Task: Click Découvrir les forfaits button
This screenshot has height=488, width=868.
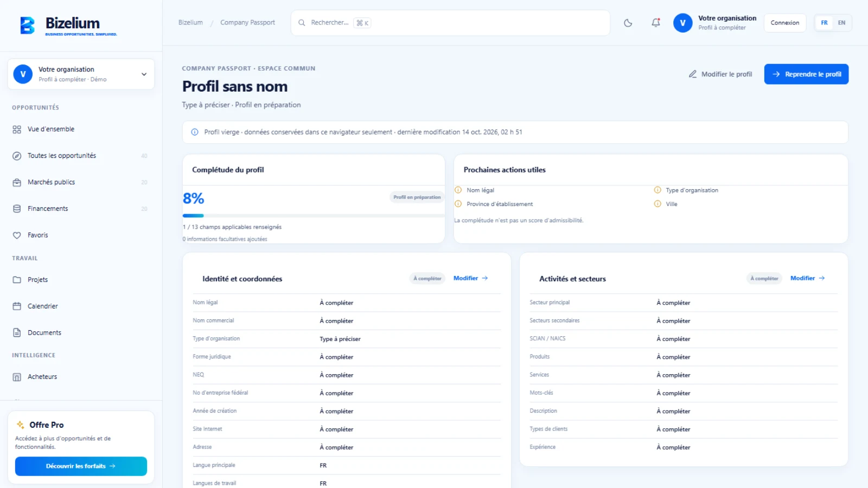Action: point(81,466)
